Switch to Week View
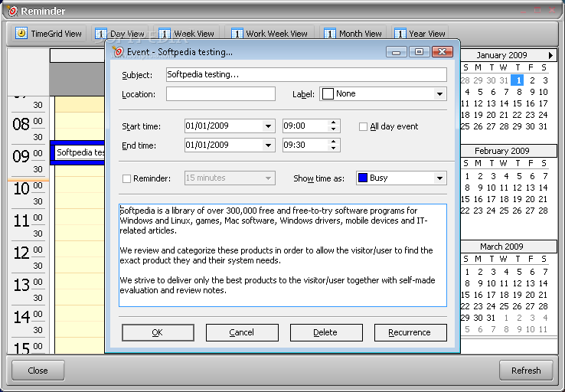The image size is (565, 392). pos(187,34)
